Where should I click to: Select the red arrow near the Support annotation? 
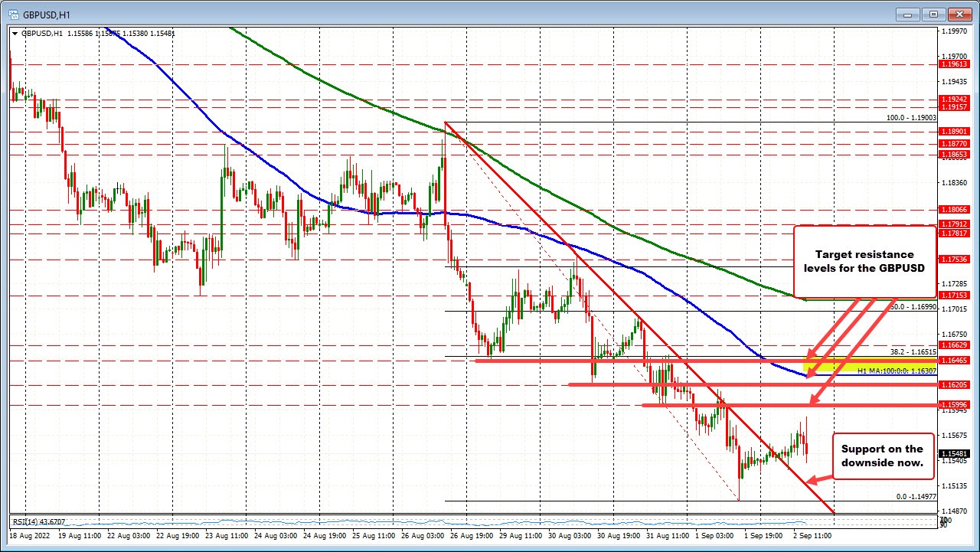818,479
